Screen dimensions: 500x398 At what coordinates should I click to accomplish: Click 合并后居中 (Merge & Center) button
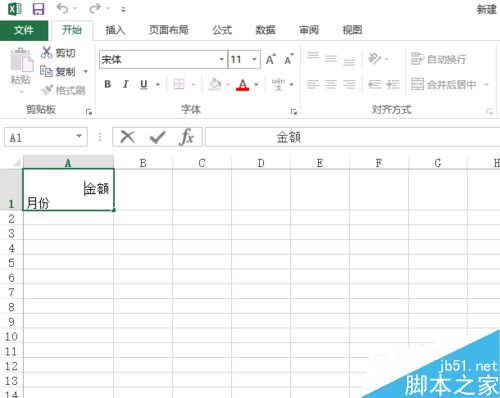(443, 85)
